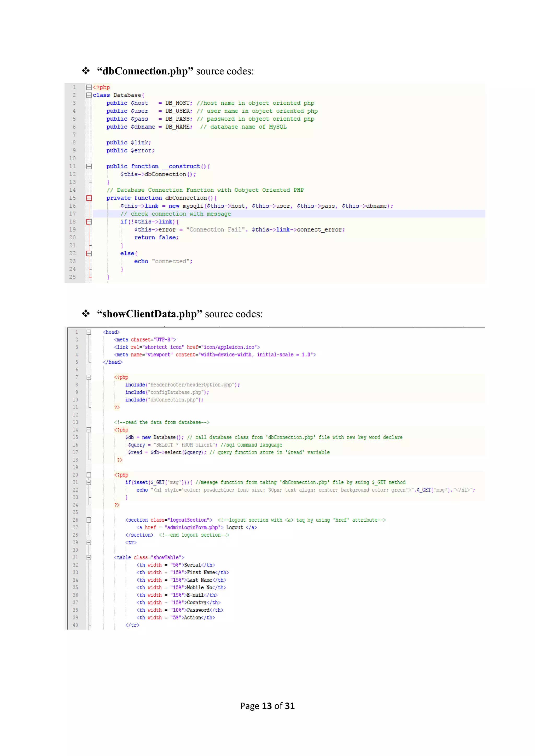Collapse the <?php fold marker on line 1
Screen dimensions: 535x756
[x=89, y=87]
